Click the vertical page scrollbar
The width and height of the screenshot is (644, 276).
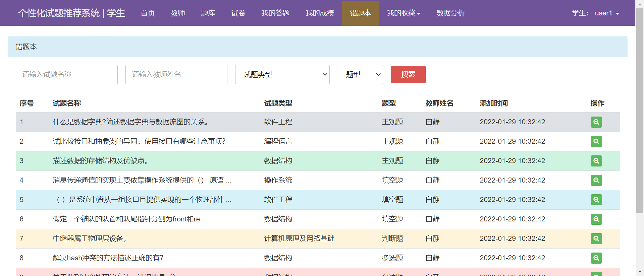click(x=640, y=111)
